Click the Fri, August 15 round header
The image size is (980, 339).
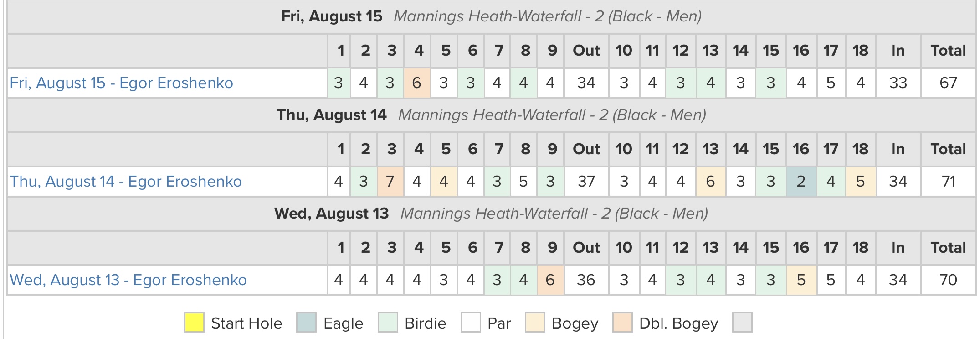click(491, 16)
